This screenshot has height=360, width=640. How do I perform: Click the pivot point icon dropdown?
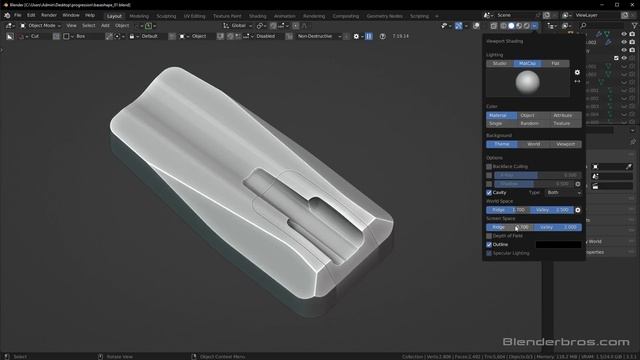tap(261, 26)
